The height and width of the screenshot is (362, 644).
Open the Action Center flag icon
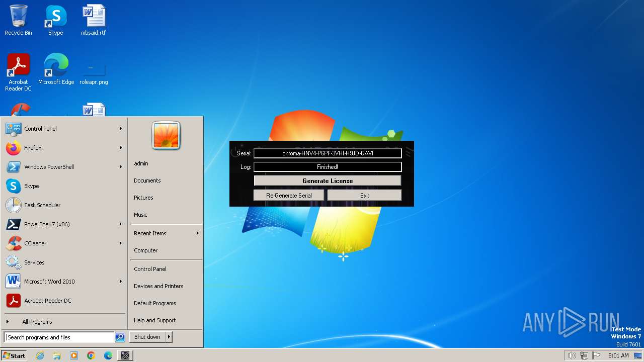[x=596, y=355]
